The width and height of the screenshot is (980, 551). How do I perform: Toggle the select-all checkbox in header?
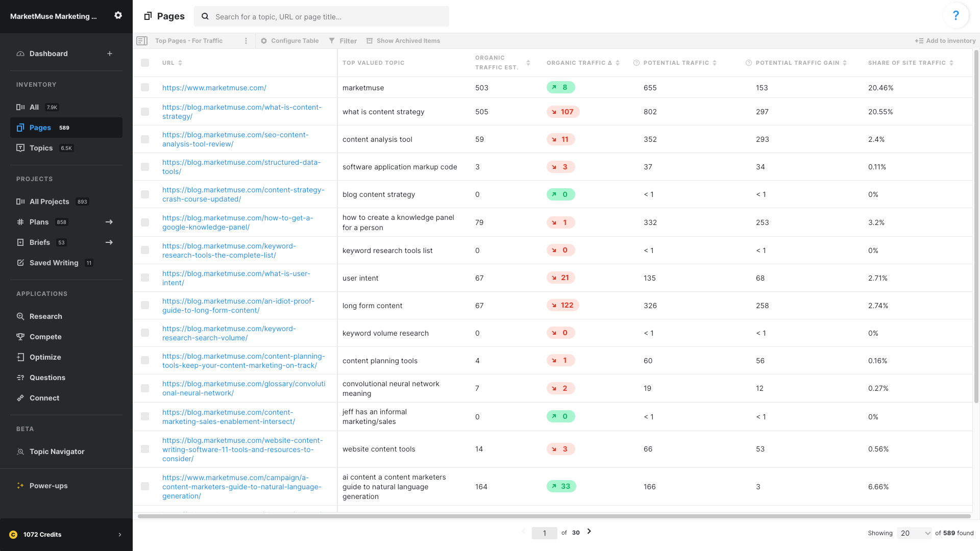[145, 63]
